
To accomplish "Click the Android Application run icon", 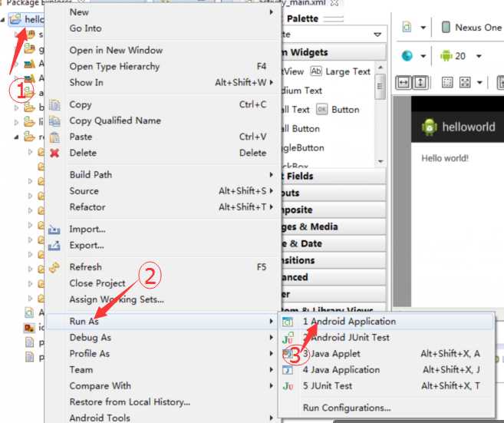I will (x=288, y=322).
